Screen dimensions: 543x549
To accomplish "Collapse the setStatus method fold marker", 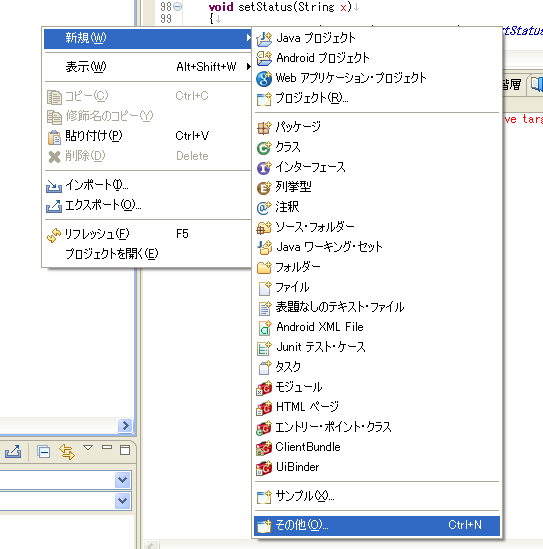I will pyautogui.click(x=178, y=7).
